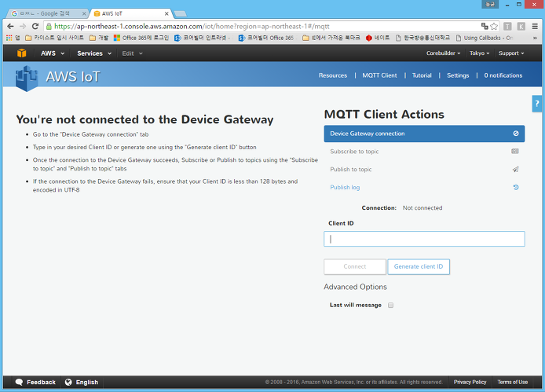Open the Publish log tab
Screen dimensions: 545x392
(424, 187)
